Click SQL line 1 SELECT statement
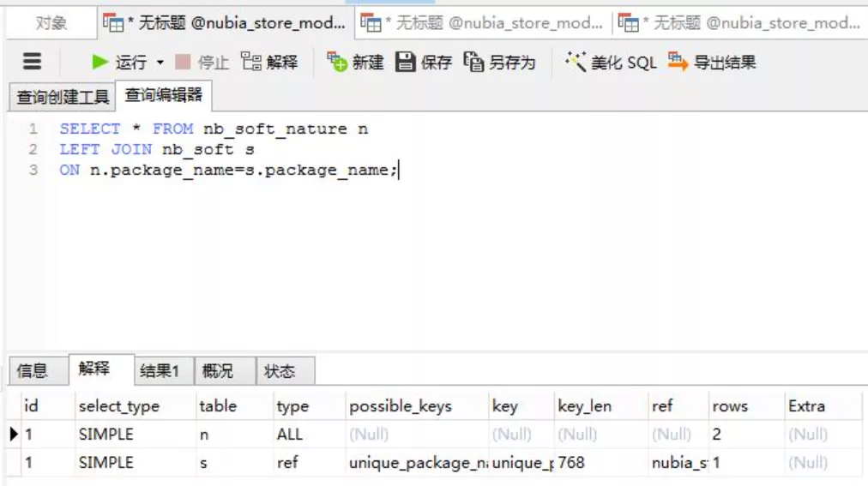The height and width of the screenshot is (486, 868). [214, 129]
